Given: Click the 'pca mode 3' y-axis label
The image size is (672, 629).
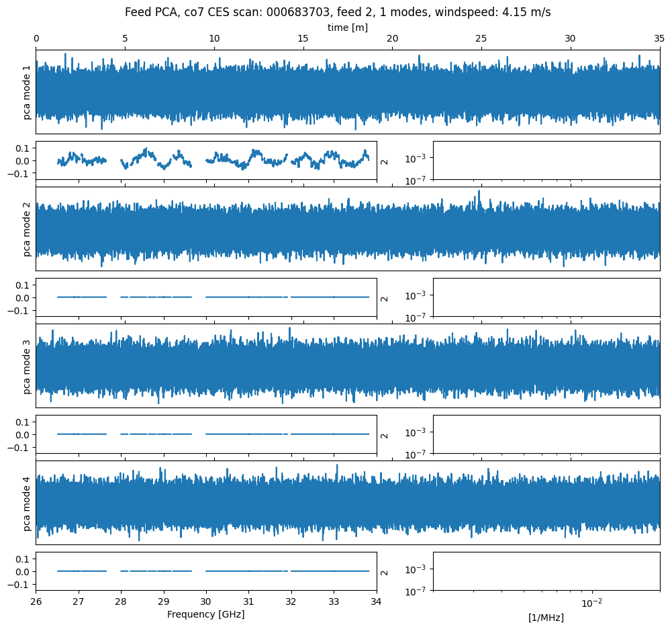Looking at the screenshot, I should click(x=28, y=366).
